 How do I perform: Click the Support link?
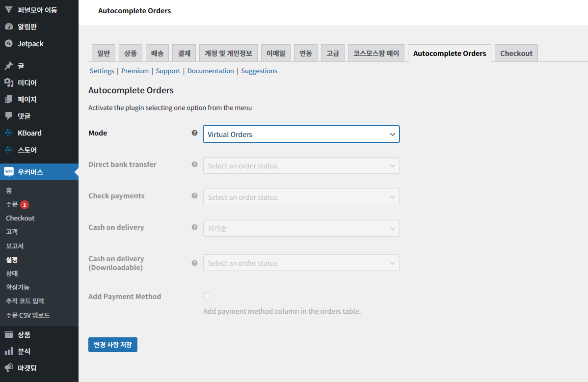(168, 71)
